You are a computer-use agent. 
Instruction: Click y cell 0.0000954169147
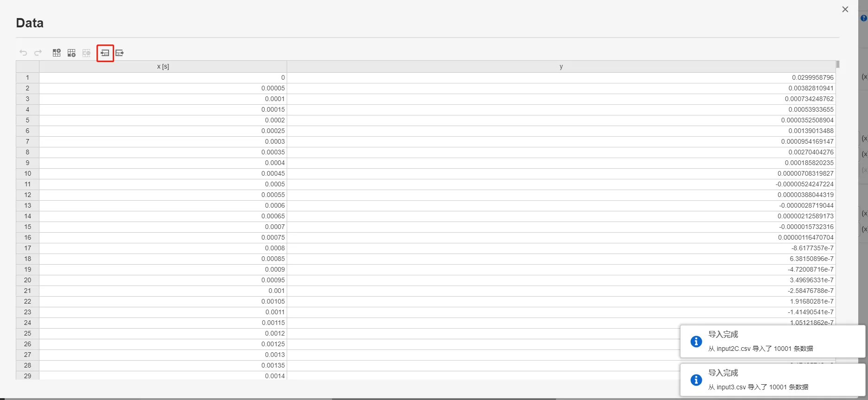tap(561, 141)
